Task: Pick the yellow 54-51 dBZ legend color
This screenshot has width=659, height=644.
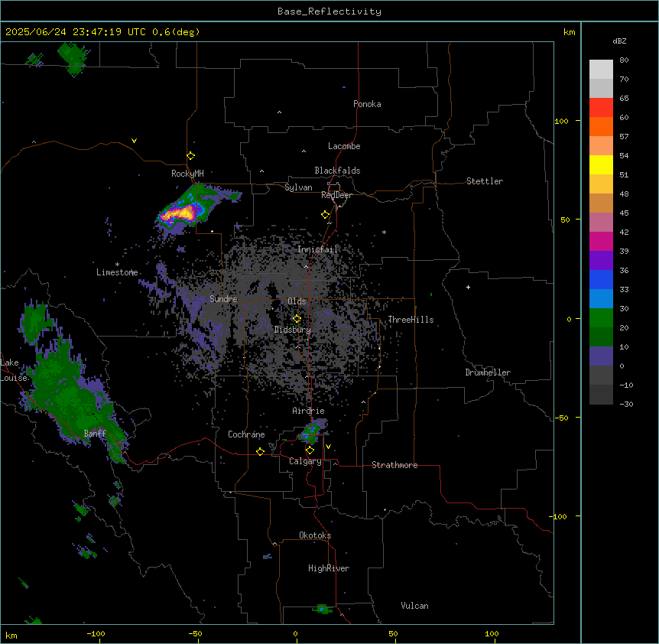Action: [x=601, y=164]
